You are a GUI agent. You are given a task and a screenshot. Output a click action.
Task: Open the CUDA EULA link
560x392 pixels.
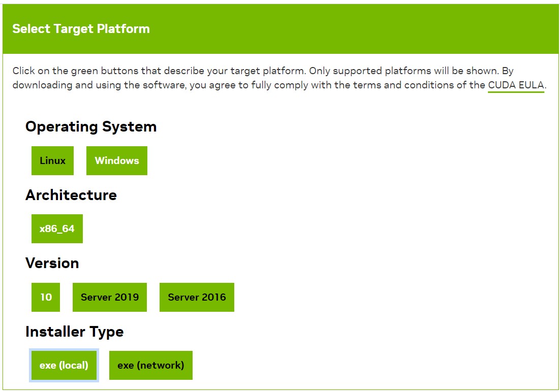(x=516, y=85)
